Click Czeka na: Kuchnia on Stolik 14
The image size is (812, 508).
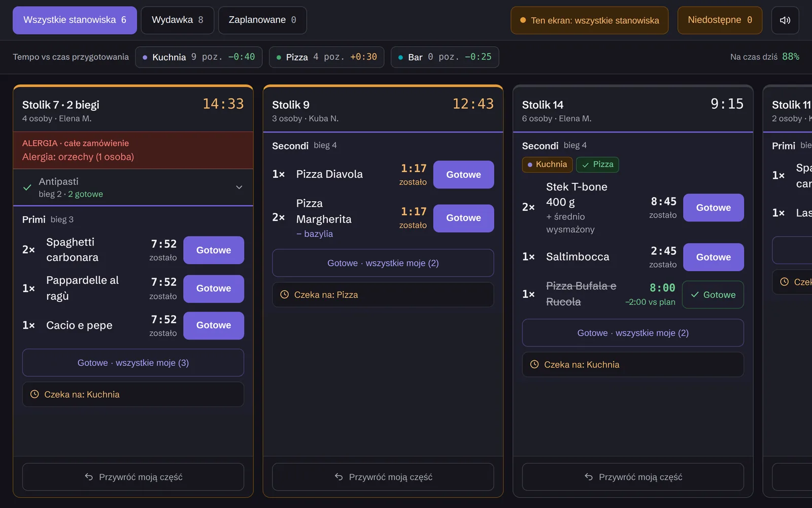click(x=633, y=365)
